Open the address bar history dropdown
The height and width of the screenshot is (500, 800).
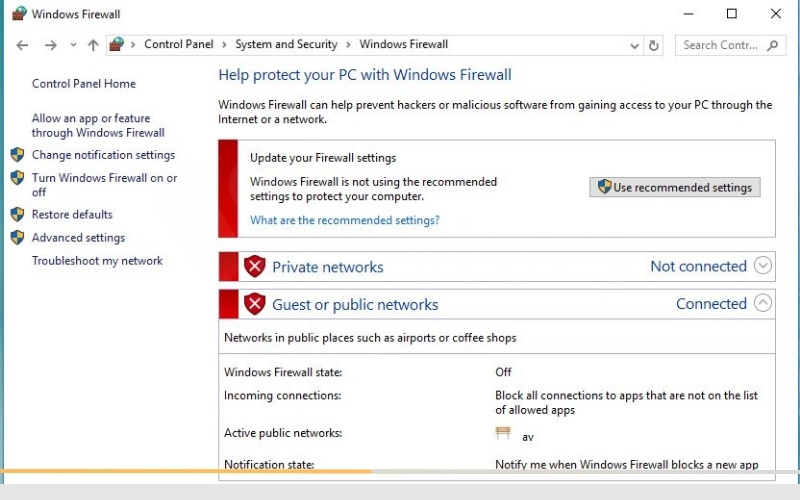click(634, 46)
